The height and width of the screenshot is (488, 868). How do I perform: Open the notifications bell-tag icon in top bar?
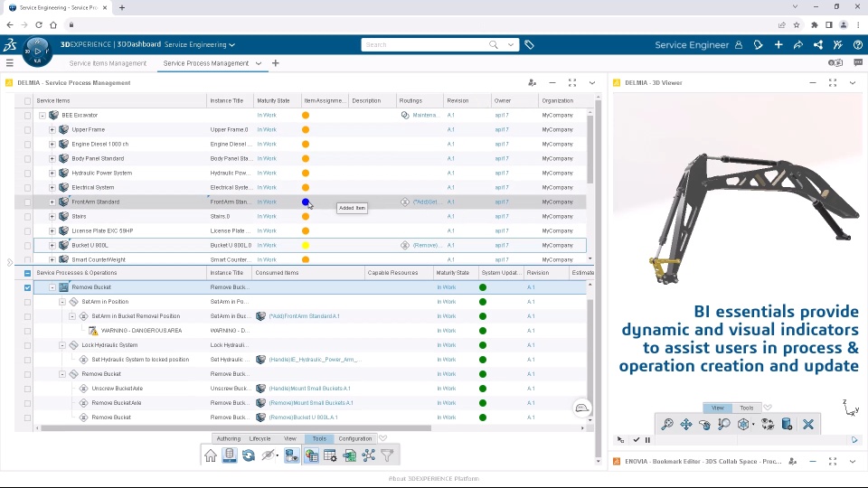pos(758,45)
